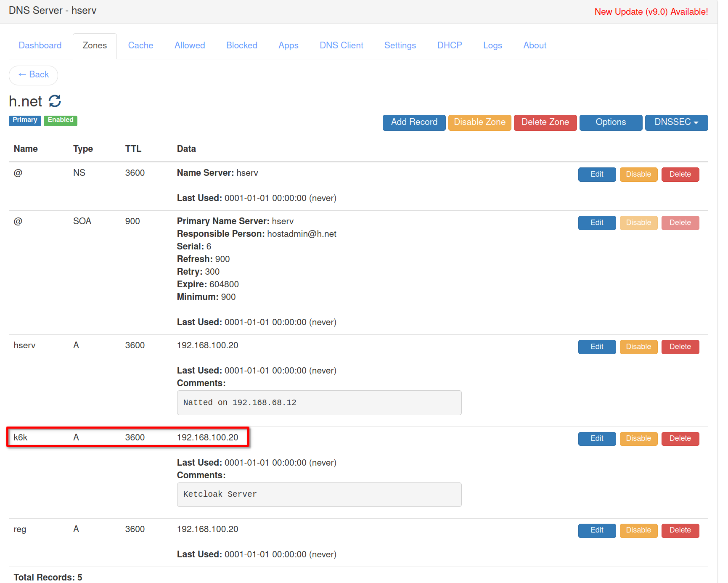Click the Delete Zone button

pyautogui.click(x=545, y=122)
